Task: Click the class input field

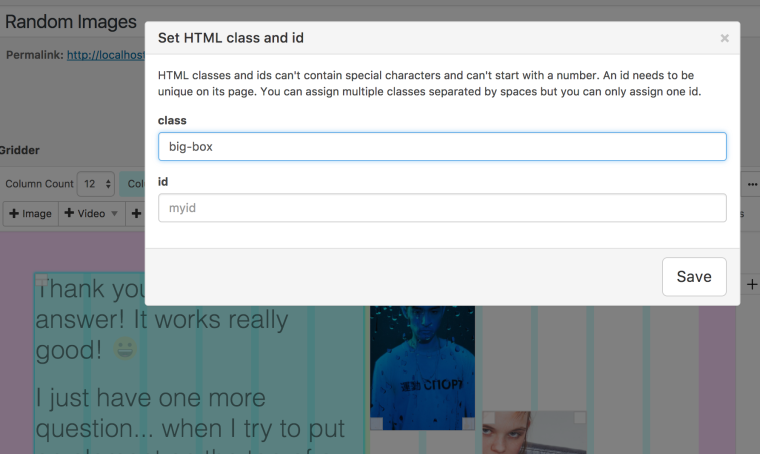Action: 442,146
